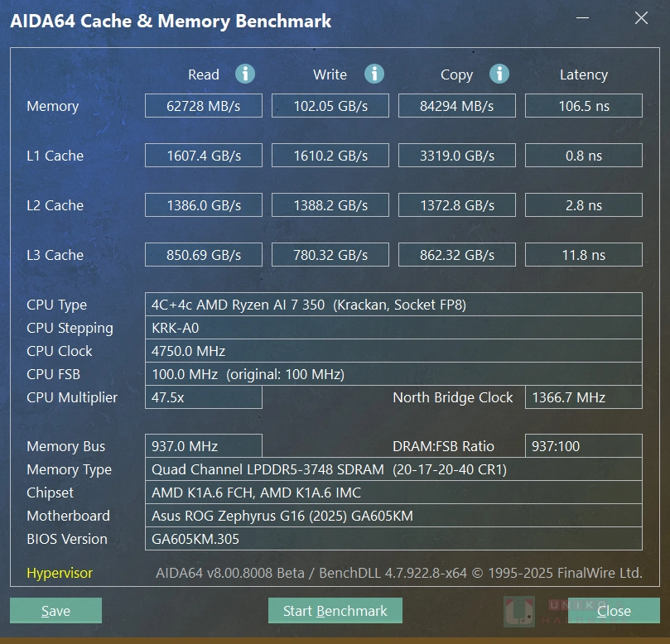Click the Copy column header
The image size is (670, 644).
click(x=457, y=74)
